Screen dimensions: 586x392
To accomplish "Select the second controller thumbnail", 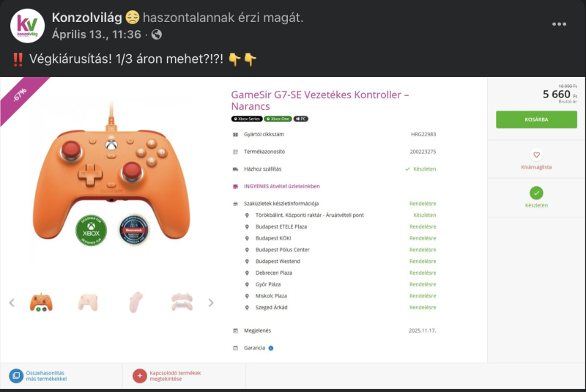I will pos(88,303).
